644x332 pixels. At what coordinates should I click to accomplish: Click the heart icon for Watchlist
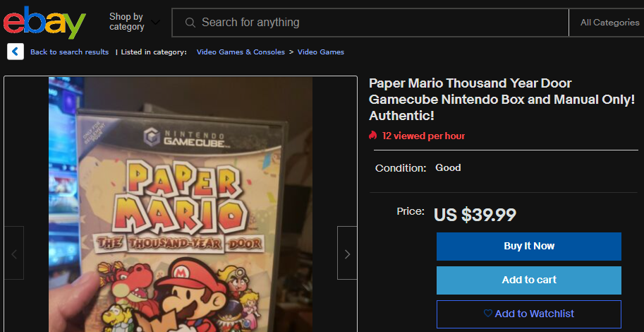coord(487,314)
